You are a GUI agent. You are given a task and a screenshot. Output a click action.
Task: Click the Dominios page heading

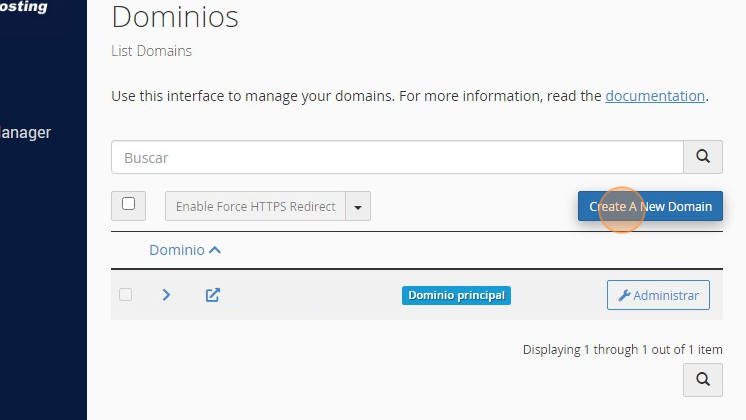(x=175, y=17)
